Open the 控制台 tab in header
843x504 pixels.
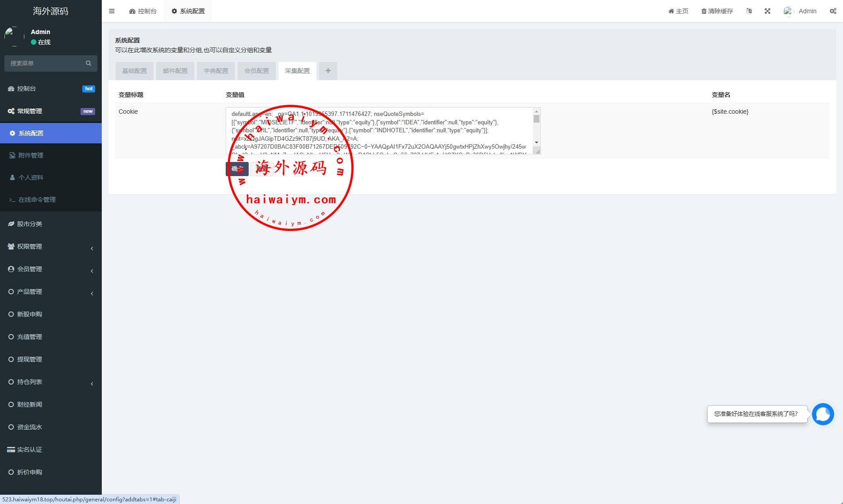143,11
